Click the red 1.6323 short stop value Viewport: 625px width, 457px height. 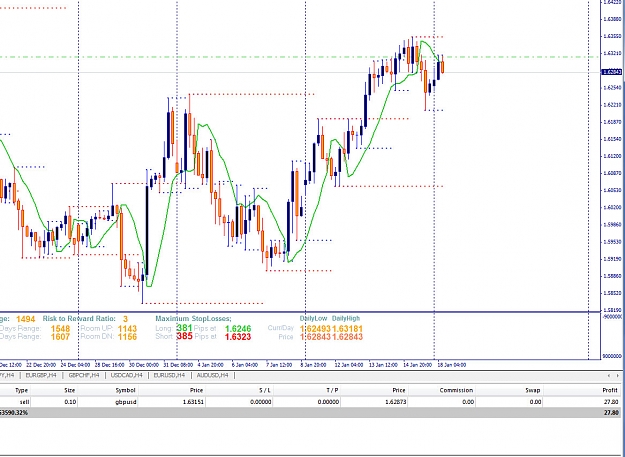coord(238,337)
